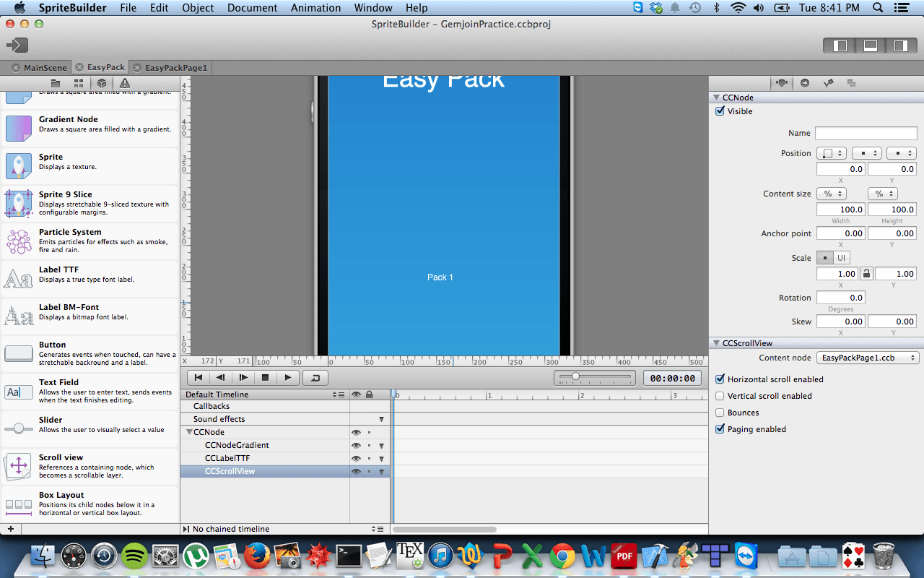Collapse the CCNode inspector section
This screenshot has height=578, width=924.
tap(716, 98)
